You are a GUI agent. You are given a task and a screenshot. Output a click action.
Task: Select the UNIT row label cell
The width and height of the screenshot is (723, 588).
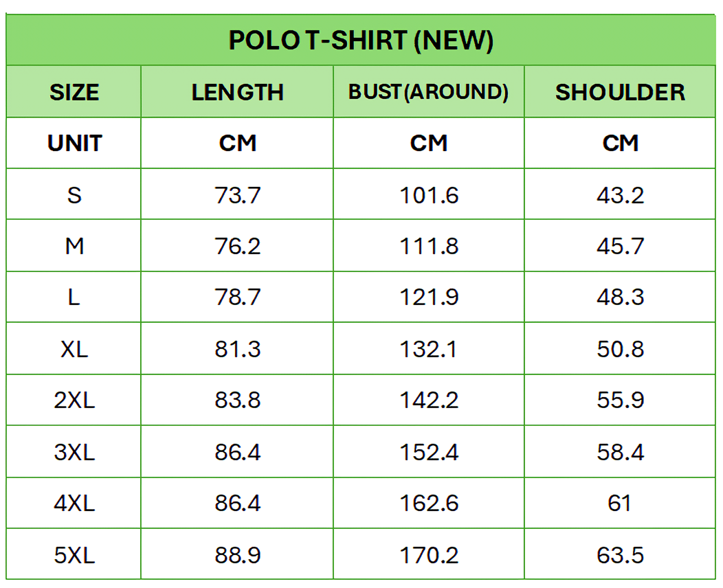(74, 143)
